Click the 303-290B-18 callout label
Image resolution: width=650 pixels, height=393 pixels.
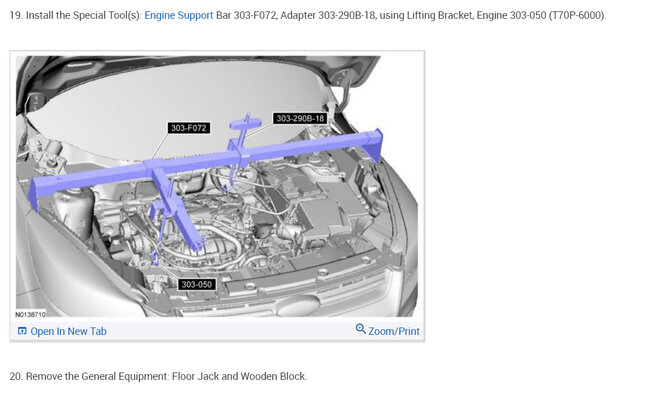tap(300, 119)
